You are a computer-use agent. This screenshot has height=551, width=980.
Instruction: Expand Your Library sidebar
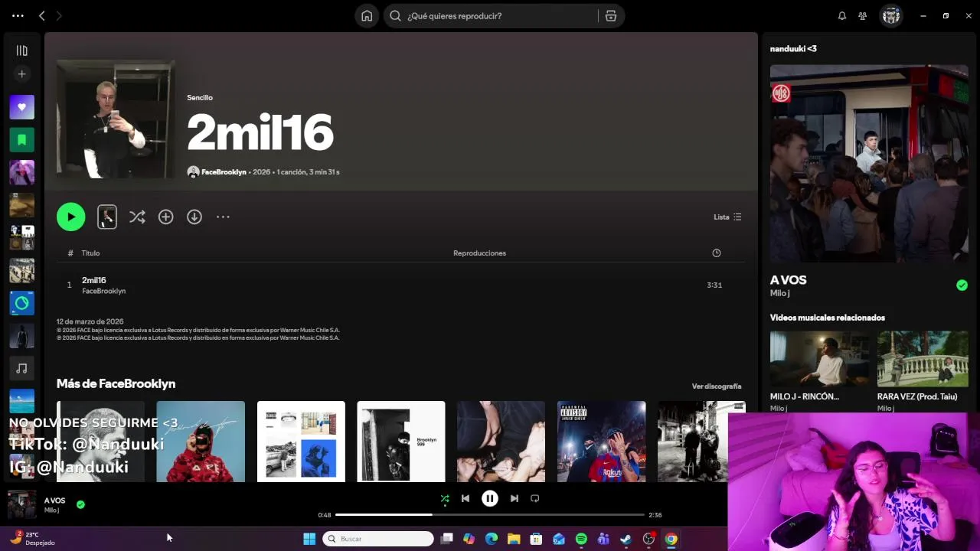pos(21,51)
